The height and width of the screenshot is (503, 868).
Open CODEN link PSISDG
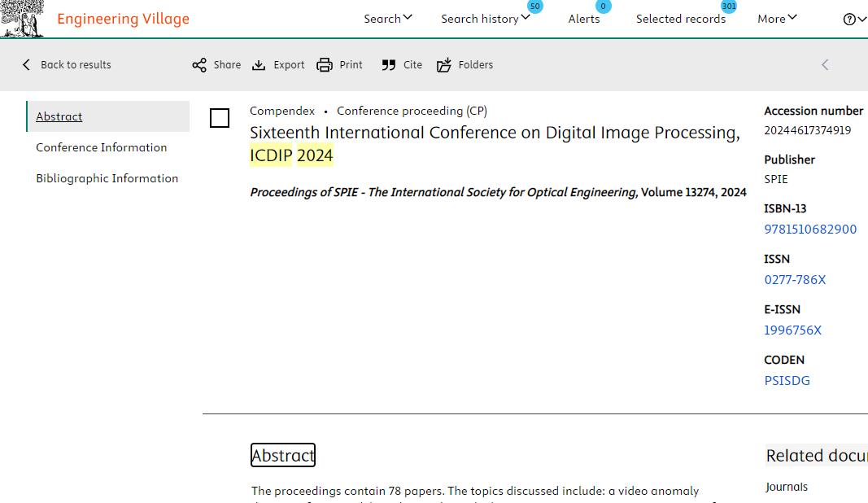[787, 381]
